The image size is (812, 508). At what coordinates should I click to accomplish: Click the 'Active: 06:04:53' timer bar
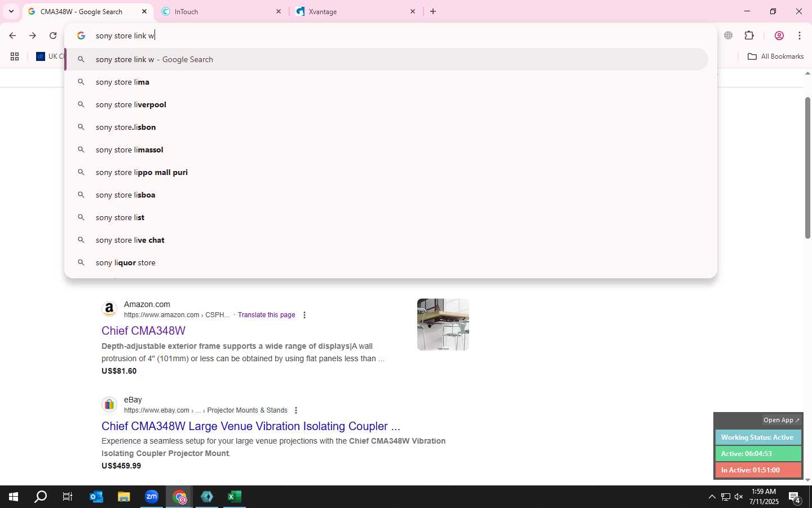(x=758, y=454)
